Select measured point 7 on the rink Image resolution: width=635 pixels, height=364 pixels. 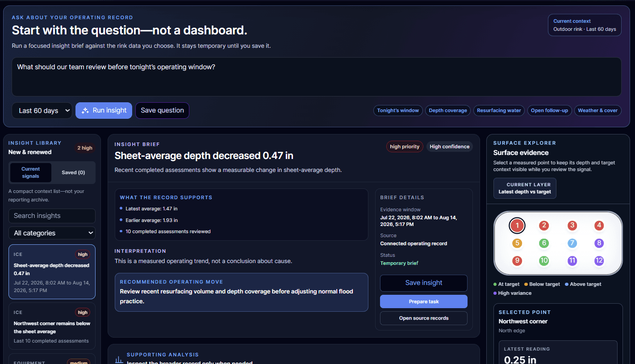[x=572, y=243]
